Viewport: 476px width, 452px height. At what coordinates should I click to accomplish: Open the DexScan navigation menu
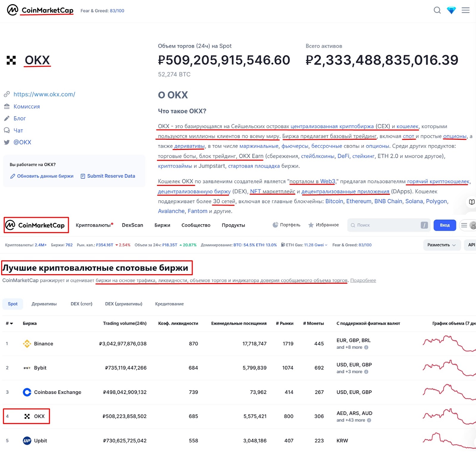coord(132,225)
